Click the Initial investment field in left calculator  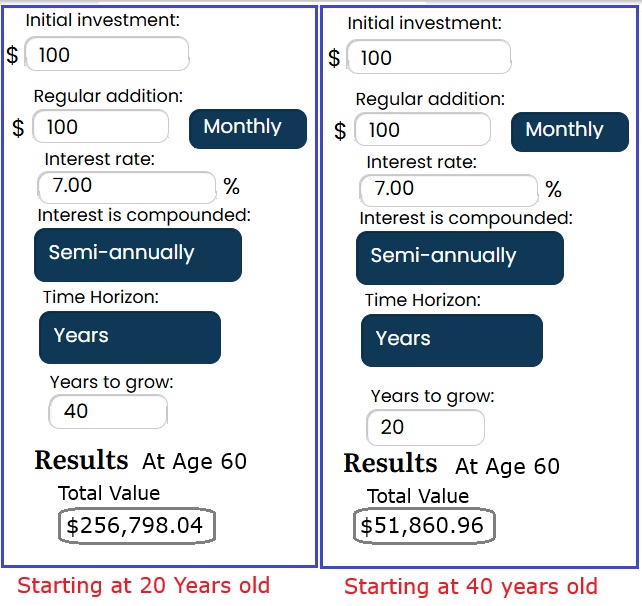point(106,54)
